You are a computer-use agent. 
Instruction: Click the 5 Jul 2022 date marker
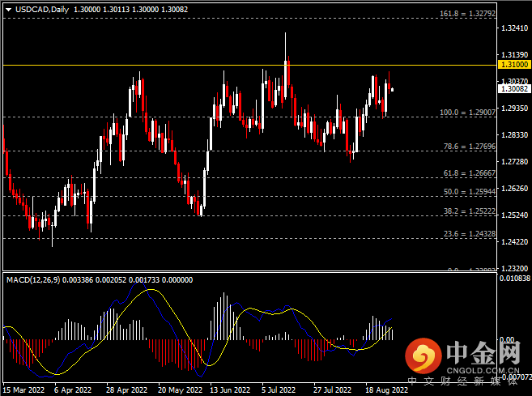pos(279,388)
